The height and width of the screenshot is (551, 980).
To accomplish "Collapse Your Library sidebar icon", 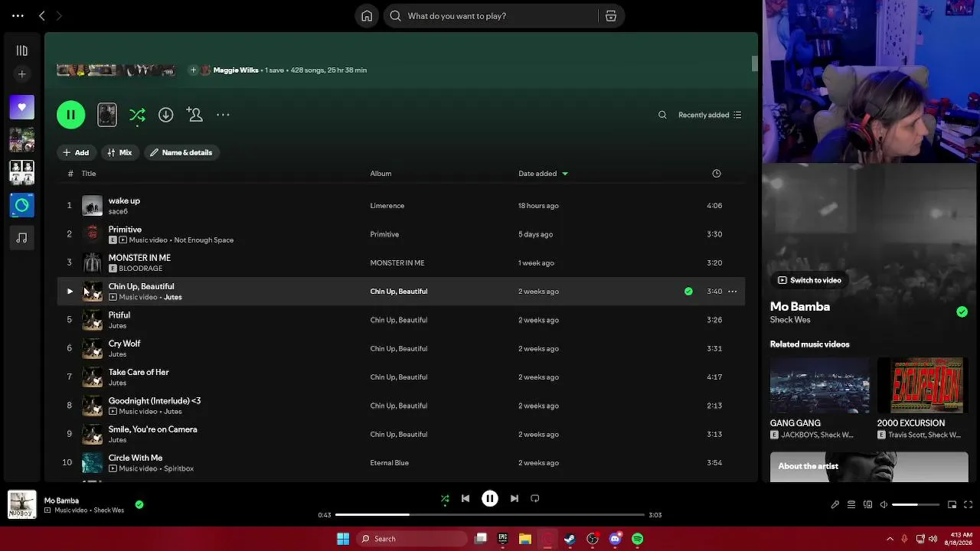I will pyautogui.click(x=21, y=51).
